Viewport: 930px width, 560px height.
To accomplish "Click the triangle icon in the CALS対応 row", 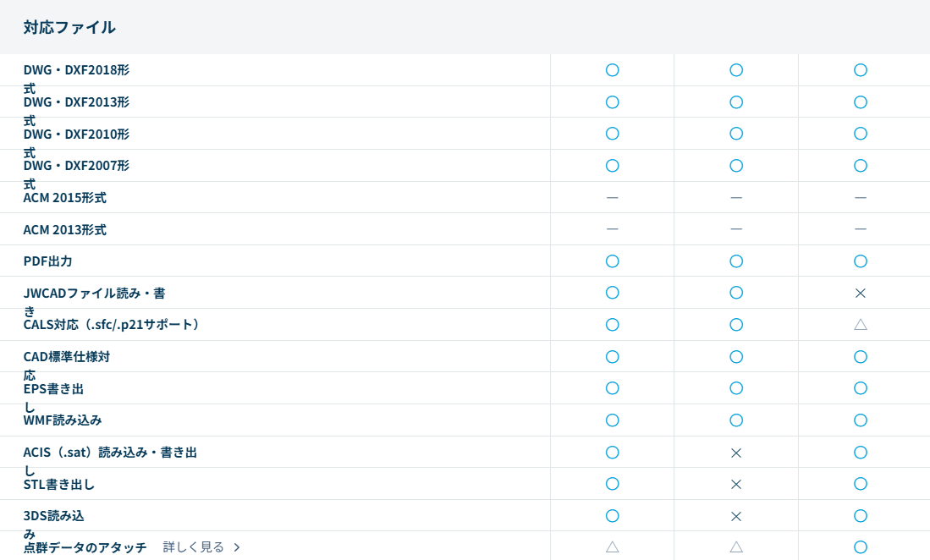I will point(860,324).
